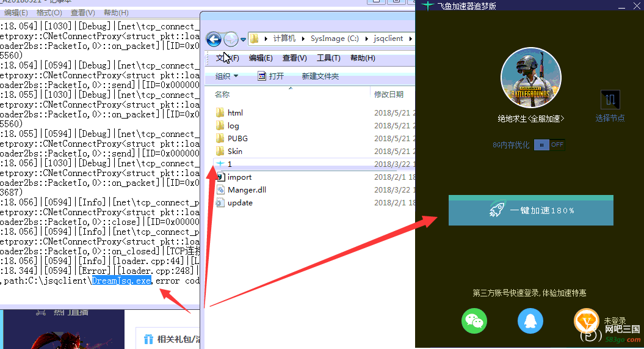
Task: Close the 飞鱼加速器 window
Action: [x=636, y=6]
